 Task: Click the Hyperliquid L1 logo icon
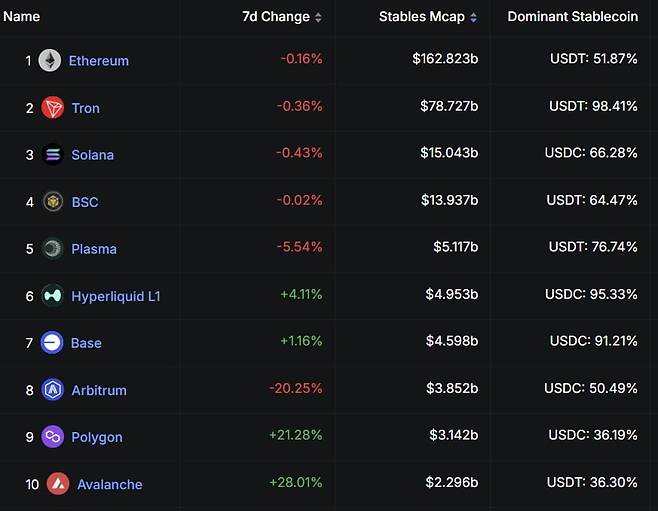tap(53, 296)
